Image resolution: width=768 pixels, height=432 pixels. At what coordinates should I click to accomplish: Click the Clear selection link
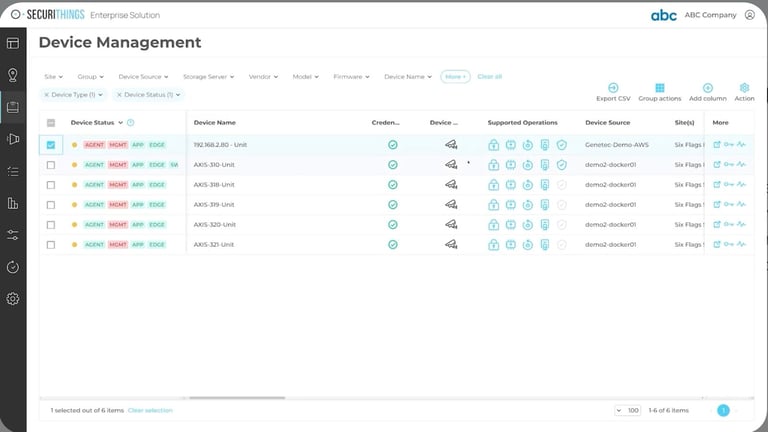[150, 410]
